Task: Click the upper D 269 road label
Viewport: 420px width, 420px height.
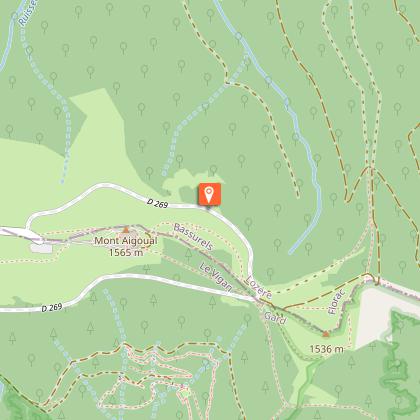Action: (157, 203)
